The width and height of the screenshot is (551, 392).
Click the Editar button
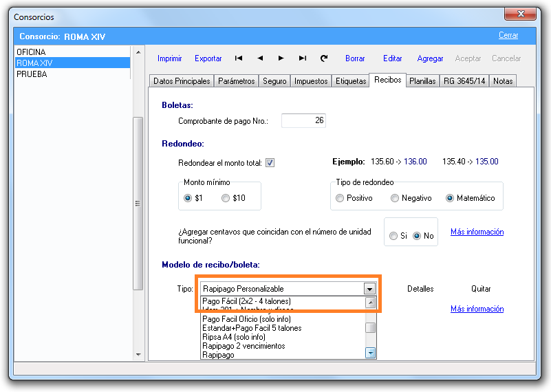tap(393, 59)
